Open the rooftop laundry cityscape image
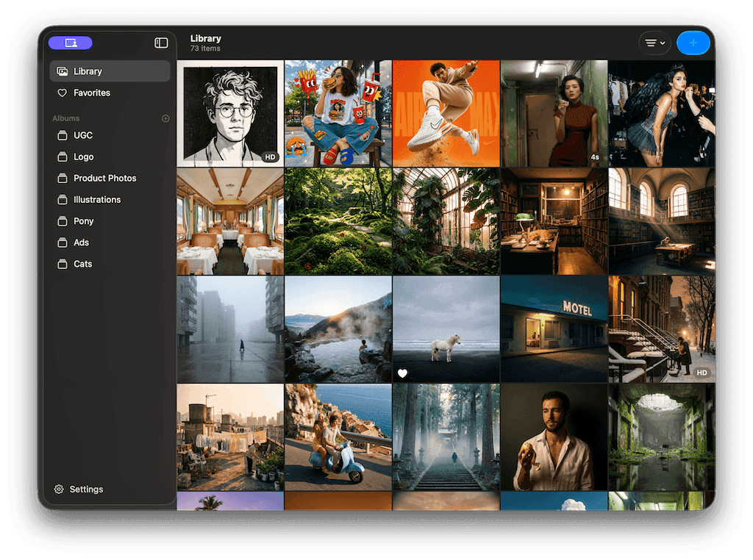The image size is (753, 560). tap(230, 437)
